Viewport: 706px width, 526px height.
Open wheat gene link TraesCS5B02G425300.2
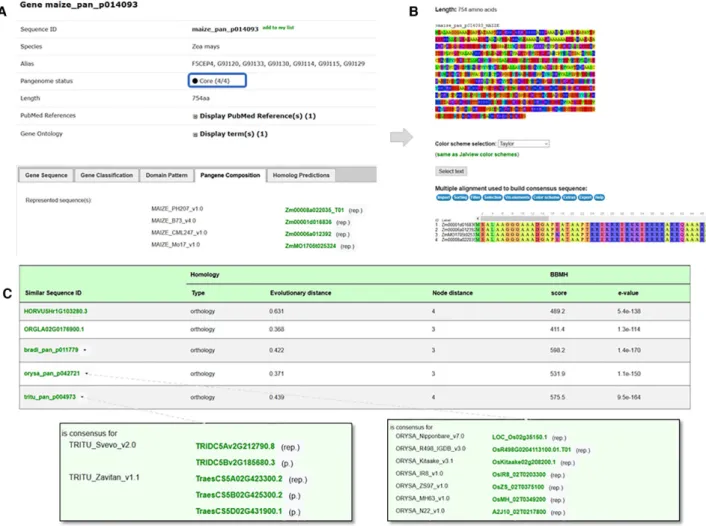coord(239,495)
